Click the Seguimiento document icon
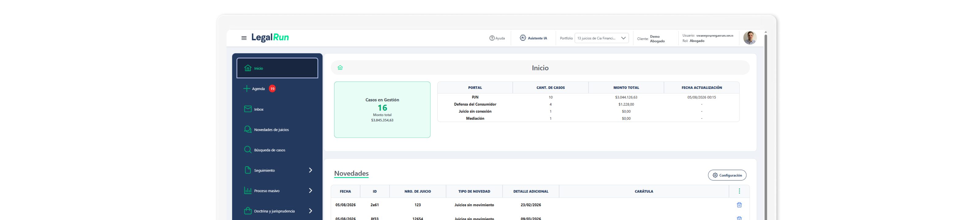This screenshot has width=980, height=220. (248, 170)
